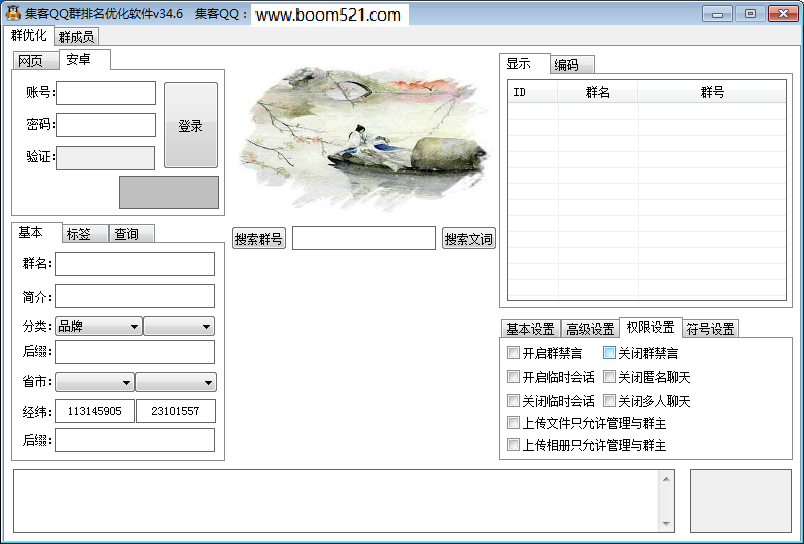This screenshot has height=544, width=804.
Task: Select the 权限设置 tab
Action: (651, 327)
